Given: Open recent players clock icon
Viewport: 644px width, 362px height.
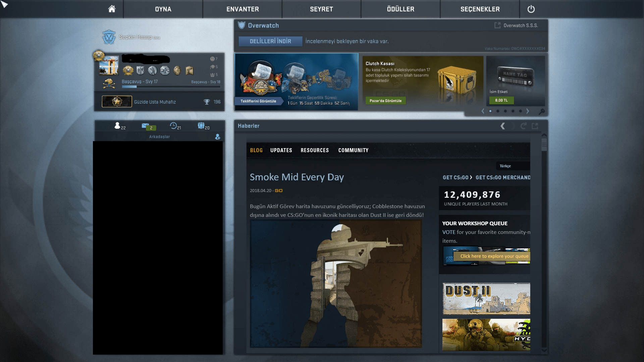Looking at the screenshot, I should coord(175,126).
